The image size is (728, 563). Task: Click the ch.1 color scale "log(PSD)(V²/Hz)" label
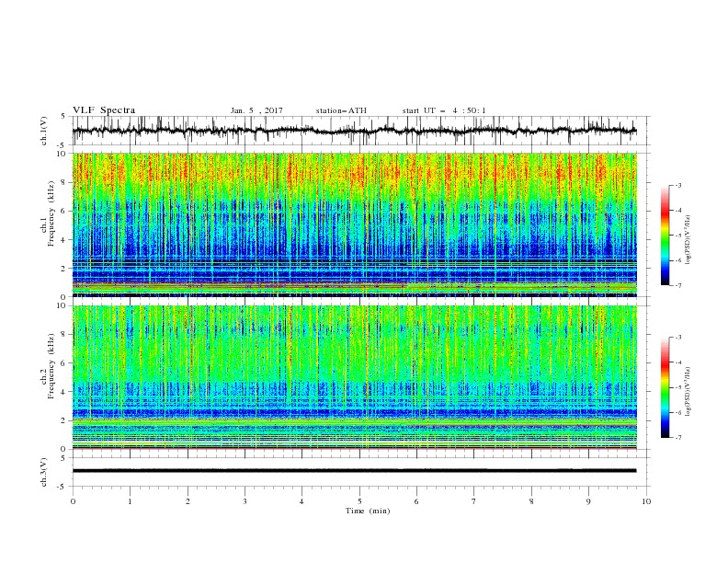[x=688, y=240]
